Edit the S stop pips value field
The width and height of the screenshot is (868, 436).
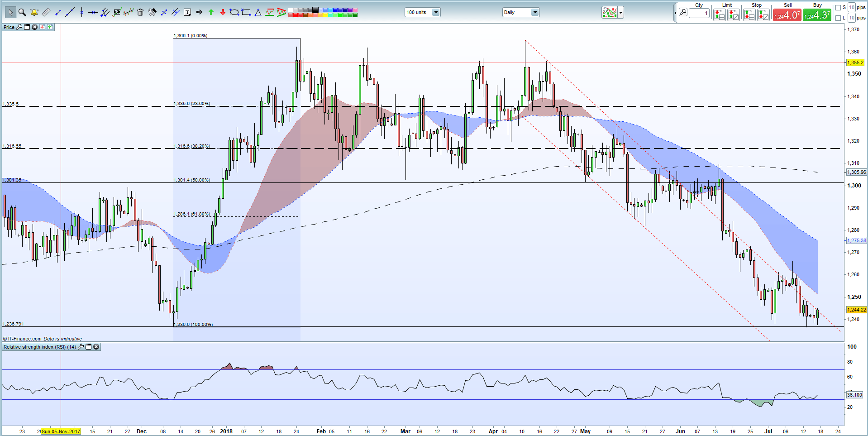tap(852, 8)
